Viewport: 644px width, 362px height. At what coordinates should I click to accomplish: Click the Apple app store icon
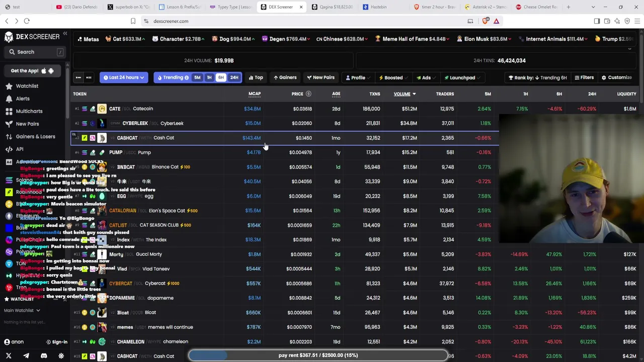click(44, 71)
